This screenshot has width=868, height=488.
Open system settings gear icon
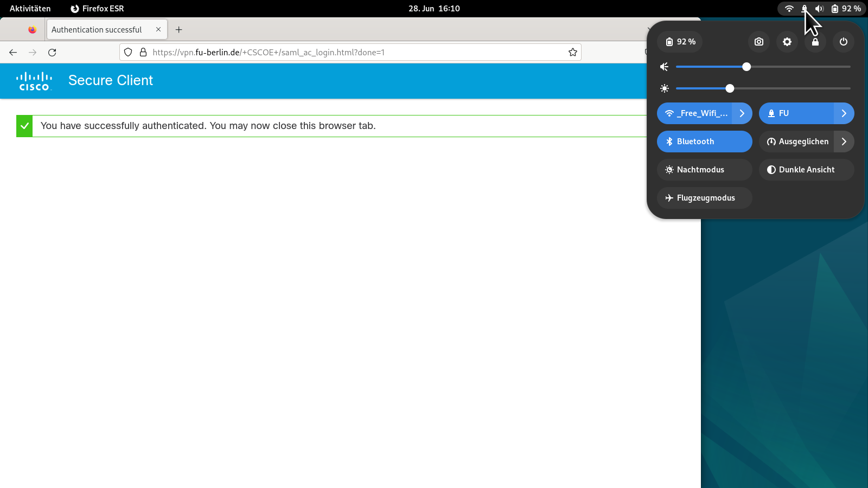(787, 42)
